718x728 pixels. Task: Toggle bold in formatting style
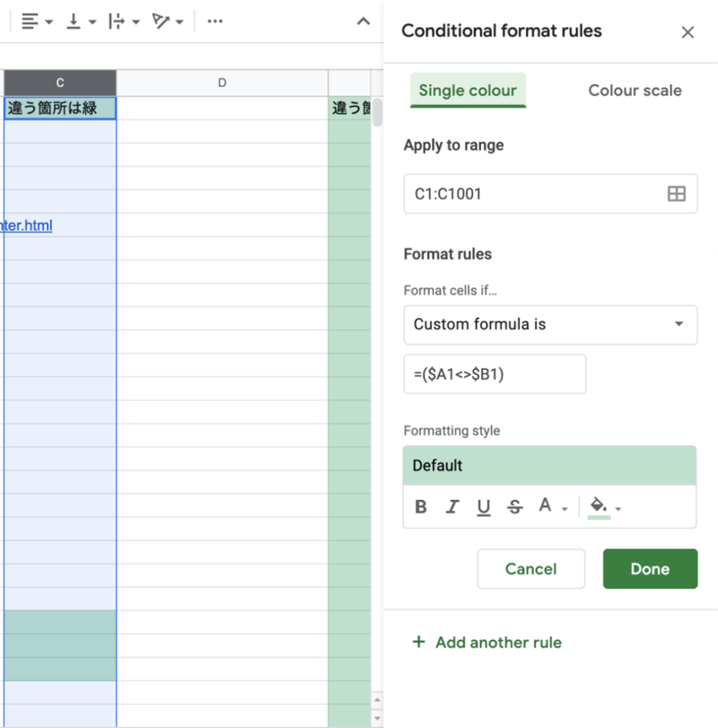(x=421, y=507)
